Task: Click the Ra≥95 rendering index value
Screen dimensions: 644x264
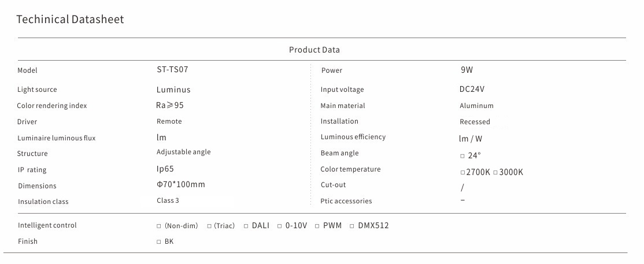Action: coord(171,105)
